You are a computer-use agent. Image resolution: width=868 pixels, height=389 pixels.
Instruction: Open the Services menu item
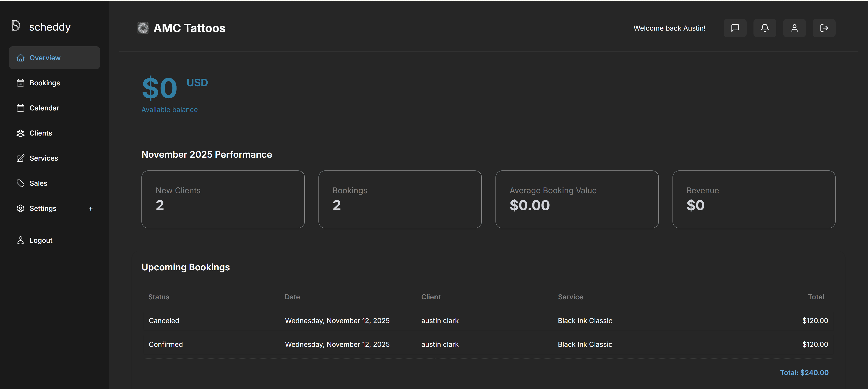click(x=44, y=158)
